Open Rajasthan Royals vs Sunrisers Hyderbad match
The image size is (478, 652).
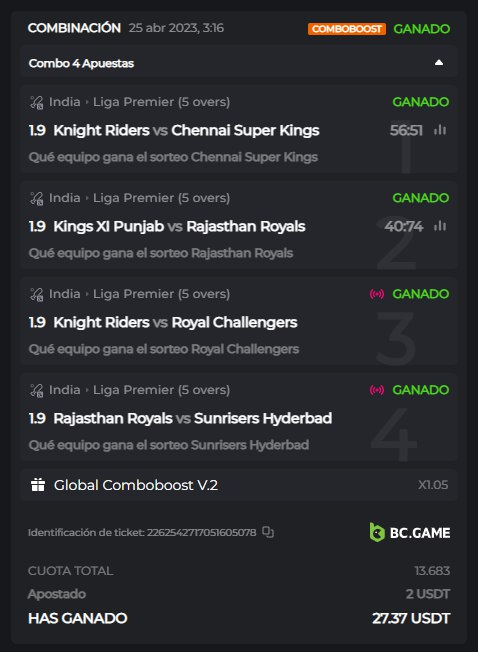(x=192, y=418)
